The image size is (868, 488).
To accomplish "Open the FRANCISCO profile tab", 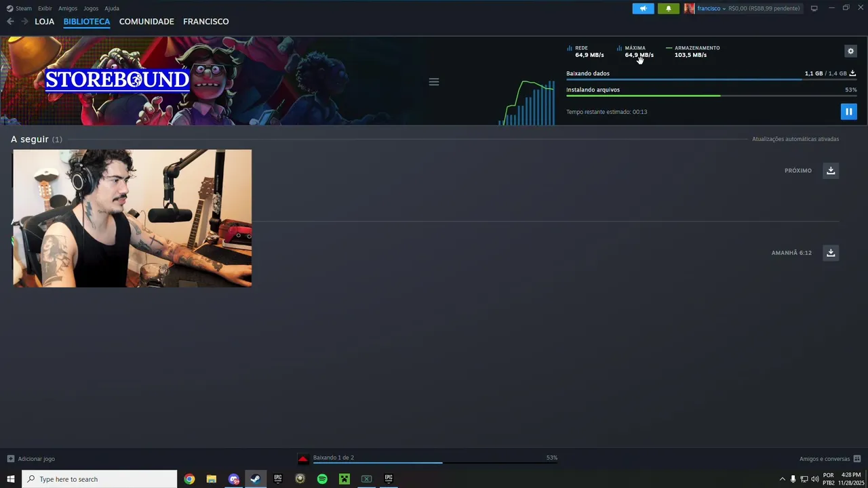I will coord(206,22).
